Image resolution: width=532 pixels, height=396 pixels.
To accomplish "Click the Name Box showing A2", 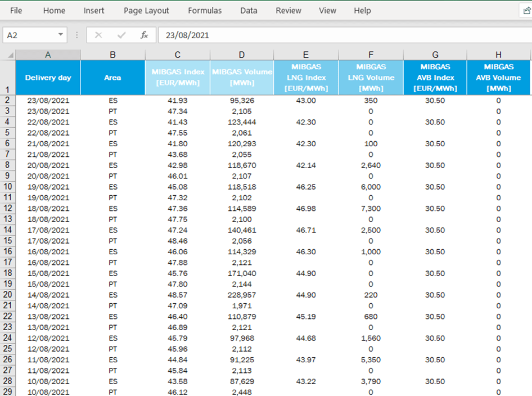I will (x=35, y=35).
